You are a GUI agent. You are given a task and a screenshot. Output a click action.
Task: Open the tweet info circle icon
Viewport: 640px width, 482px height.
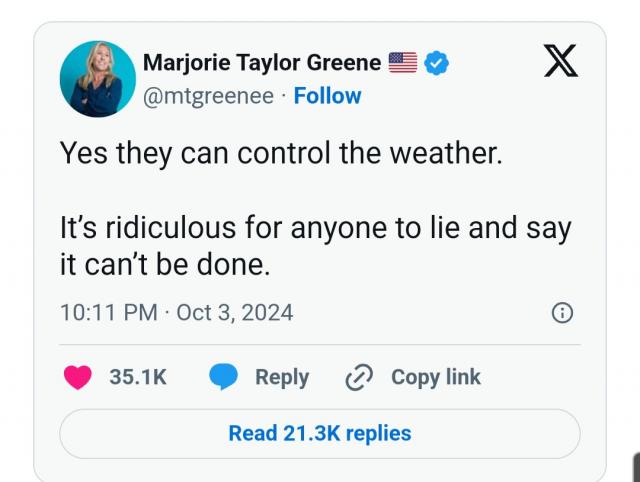click(562, 313)
